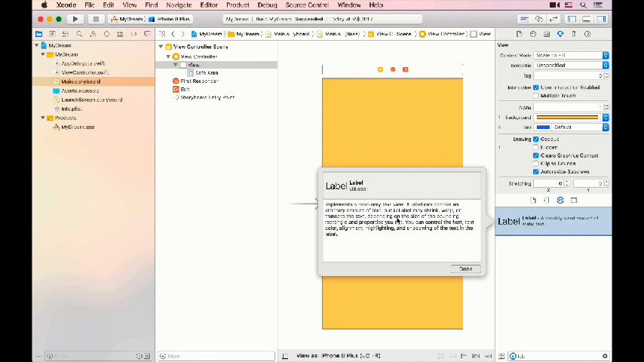The width and height of the screenshot is (644, 362).
Task: Enable Clip to Bounds checkbox
Action: pyautogui.click(x=536, y=164)
